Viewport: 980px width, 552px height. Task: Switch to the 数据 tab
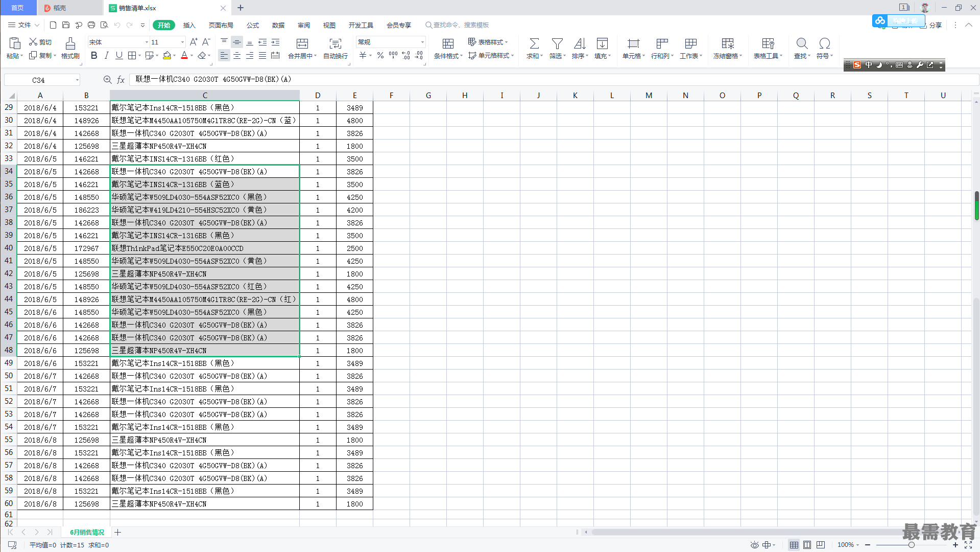click(278, 25)
